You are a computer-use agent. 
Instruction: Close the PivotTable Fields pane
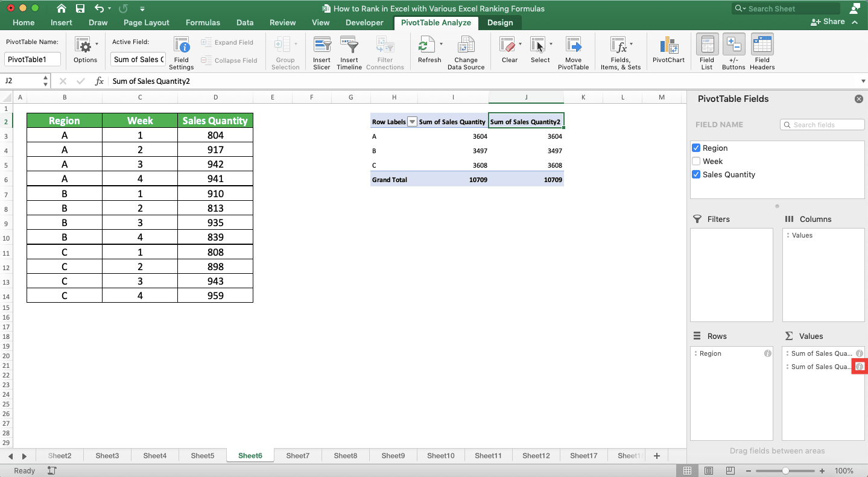(859, 99)
